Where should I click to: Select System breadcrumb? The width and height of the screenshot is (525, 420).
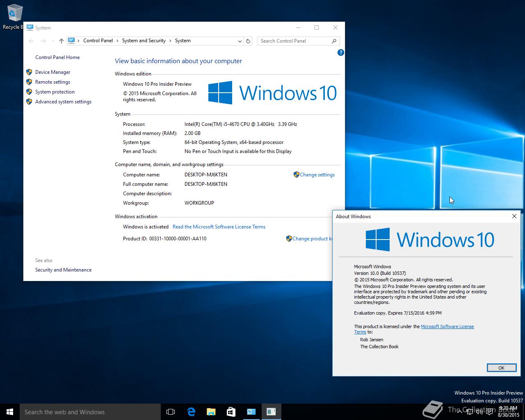coord(183,41)
